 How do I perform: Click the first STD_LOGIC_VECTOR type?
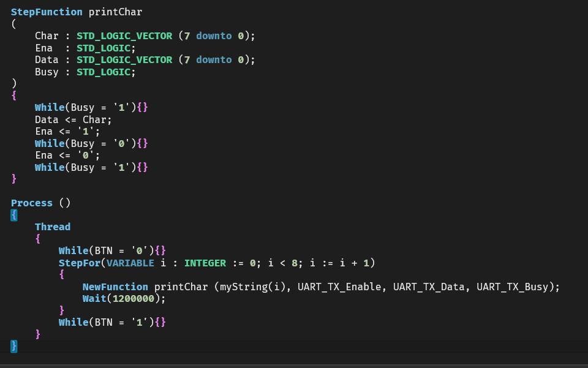(x=124, y=36)
